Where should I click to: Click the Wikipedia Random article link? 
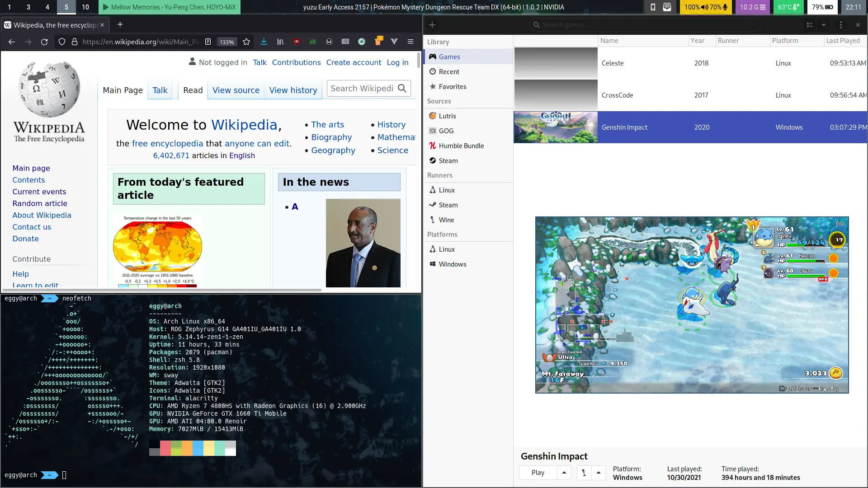pyautogui.click(x=40, y=203)
